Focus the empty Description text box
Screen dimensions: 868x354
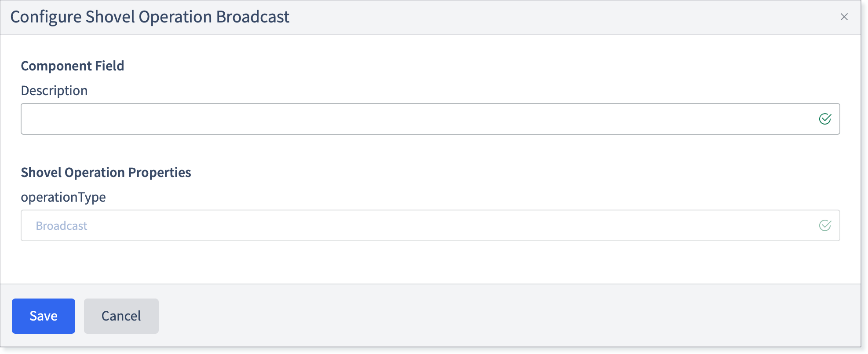click(430, 119)
